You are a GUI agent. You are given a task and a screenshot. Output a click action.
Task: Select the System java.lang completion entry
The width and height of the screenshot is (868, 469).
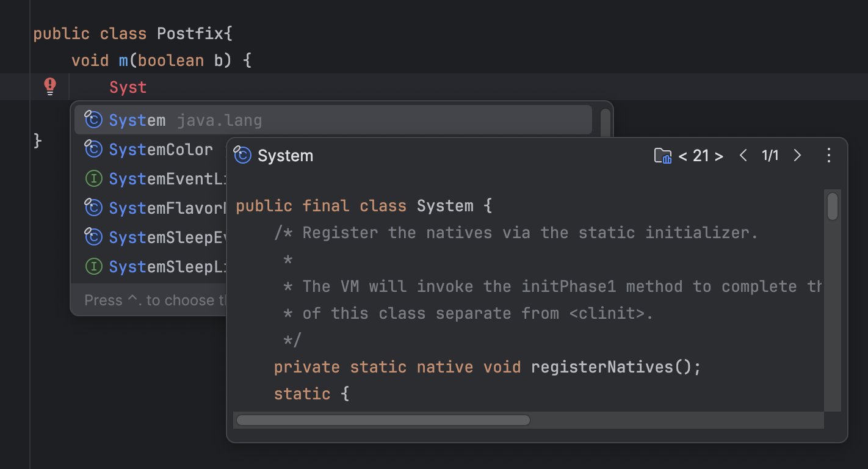click(183, 120)
